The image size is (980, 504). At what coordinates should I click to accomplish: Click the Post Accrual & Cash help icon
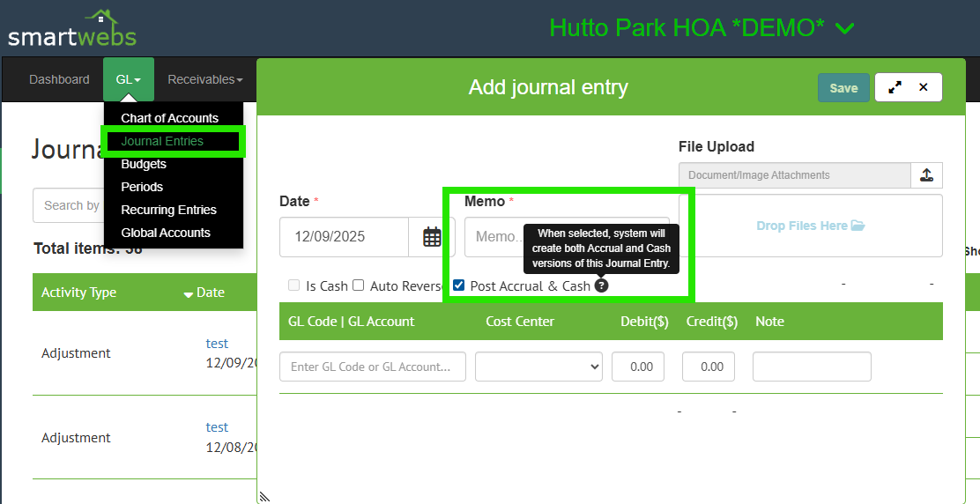pyautogui.click(x=601, y=286)
